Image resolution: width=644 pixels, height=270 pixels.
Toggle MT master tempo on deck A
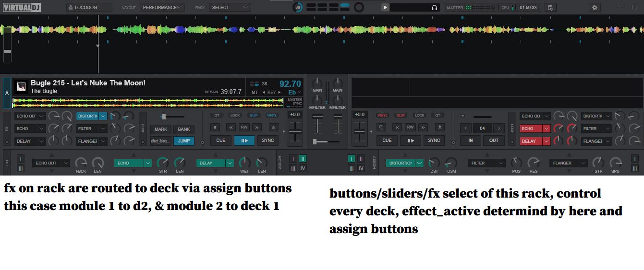click(x=255, y=92)
